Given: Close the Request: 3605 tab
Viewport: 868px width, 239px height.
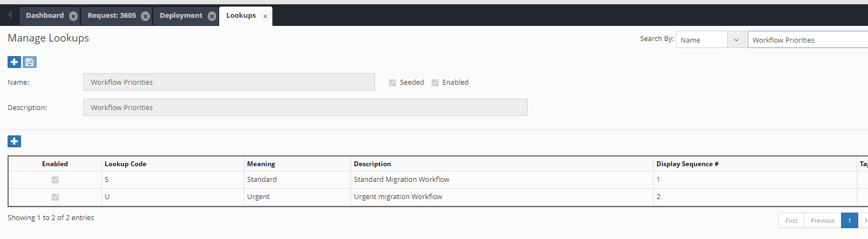Looking at the screenshot, I should coord(146,16).
